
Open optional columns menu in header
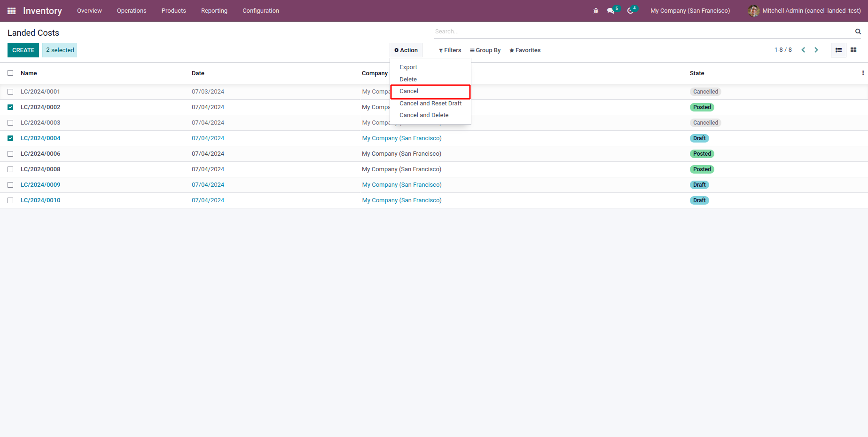[862, 73]
